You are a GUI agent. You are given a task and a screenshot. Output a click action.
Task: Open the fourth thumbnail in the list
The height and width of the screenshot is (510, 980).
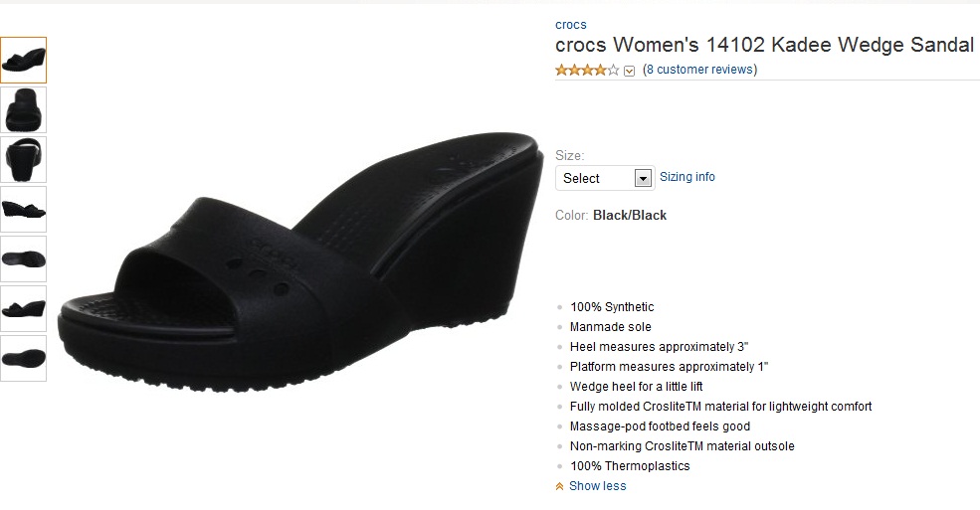coord(24,209)
